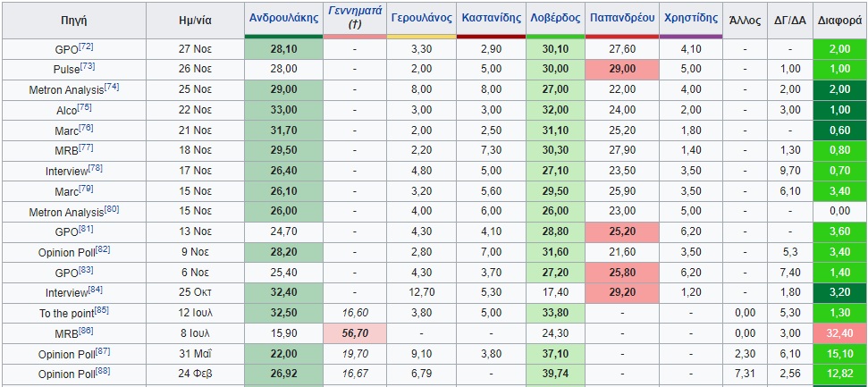Open footnote 72 next to GPO
The image size is (868, 387).
coord(88,45)
